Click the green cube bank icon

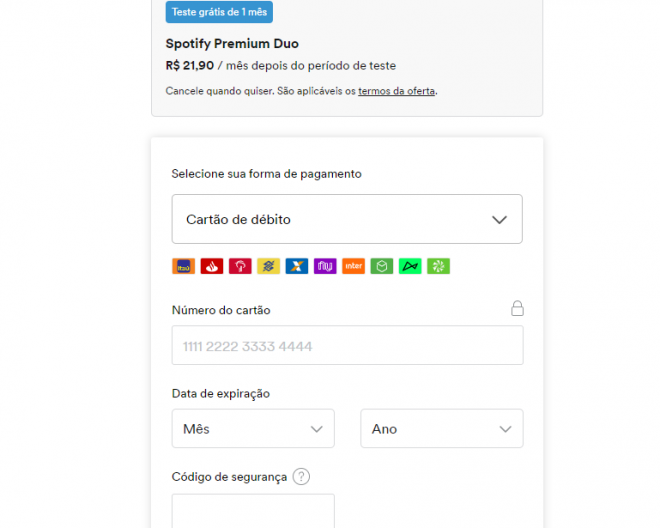382,266
